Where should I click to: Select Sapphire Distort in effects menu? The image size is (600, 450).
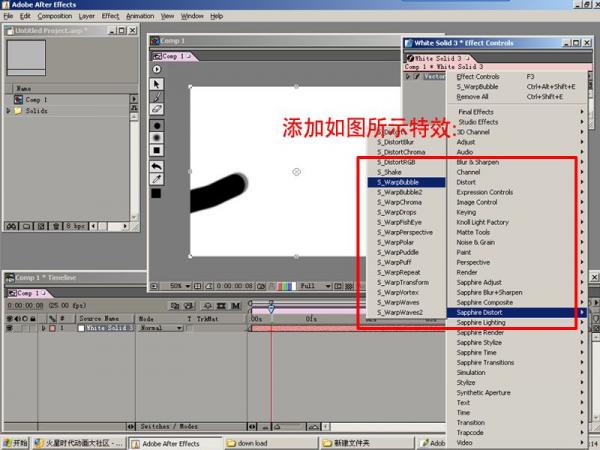[517, 312]
